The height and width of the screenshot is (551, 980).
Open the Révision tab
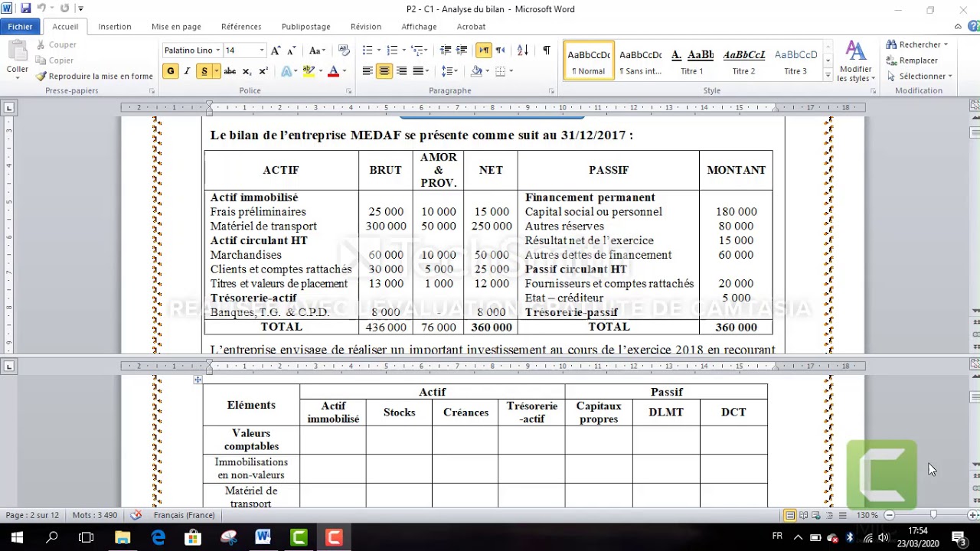click(365, 26)
